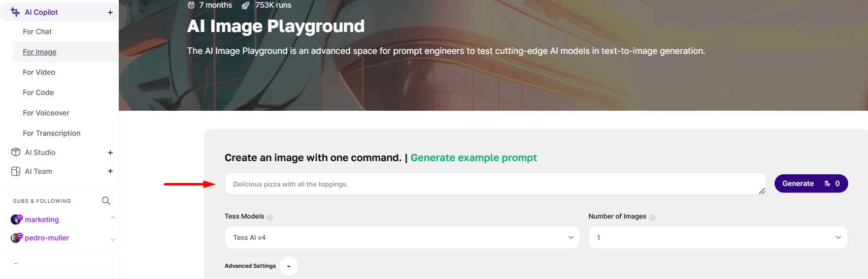The image size is (868, 279).
Task: Collapse the AI Copilot section with its plus
Action: coord(110,12)
